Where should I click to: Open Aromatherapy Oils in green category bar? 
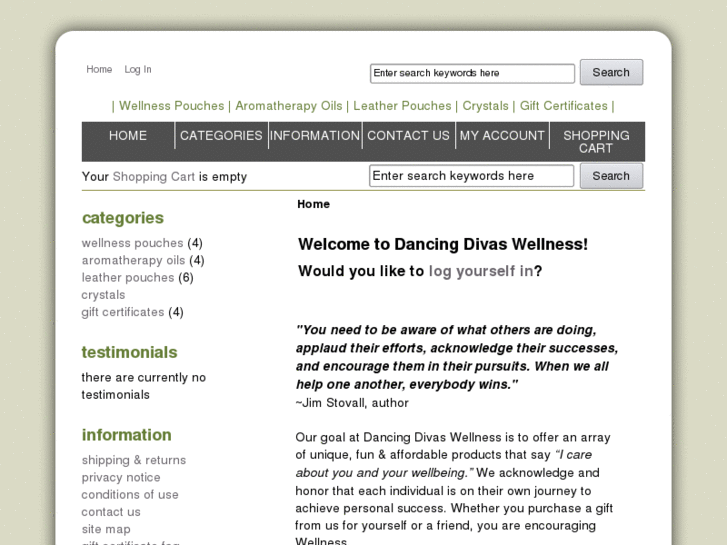pos(288,106)
